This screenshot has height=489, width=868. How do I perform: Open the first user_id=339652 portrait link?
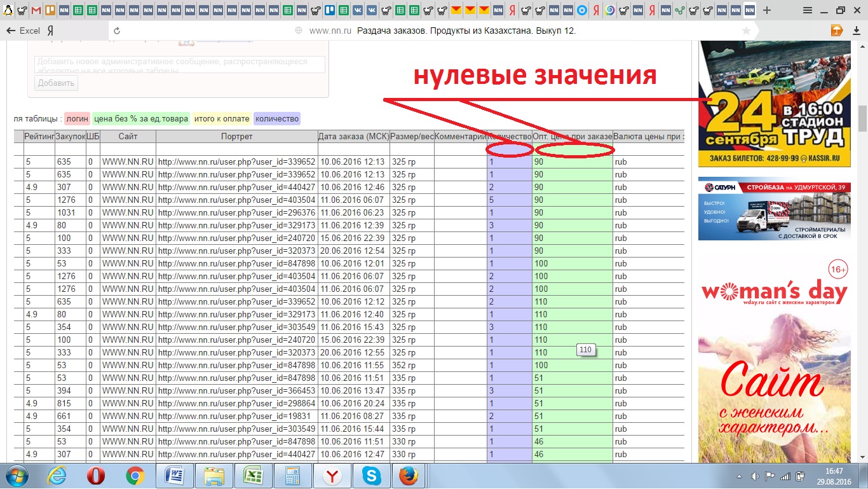236,162
